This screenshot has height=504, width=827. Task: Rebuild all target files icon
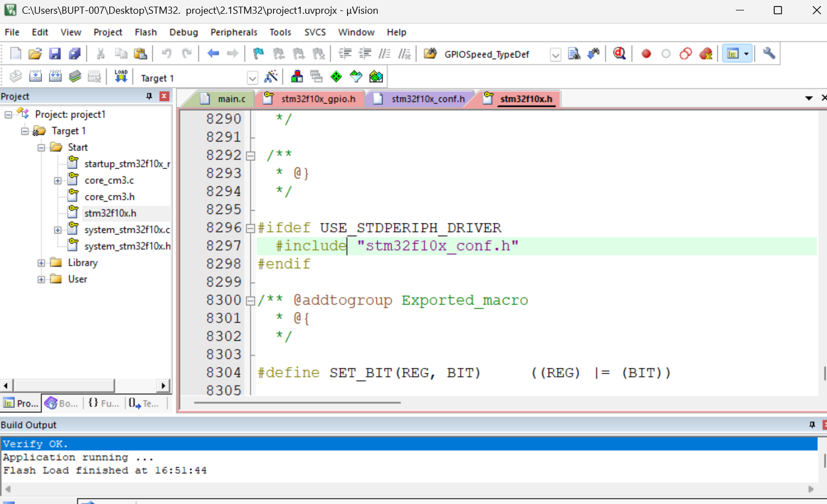pos(55,76)
